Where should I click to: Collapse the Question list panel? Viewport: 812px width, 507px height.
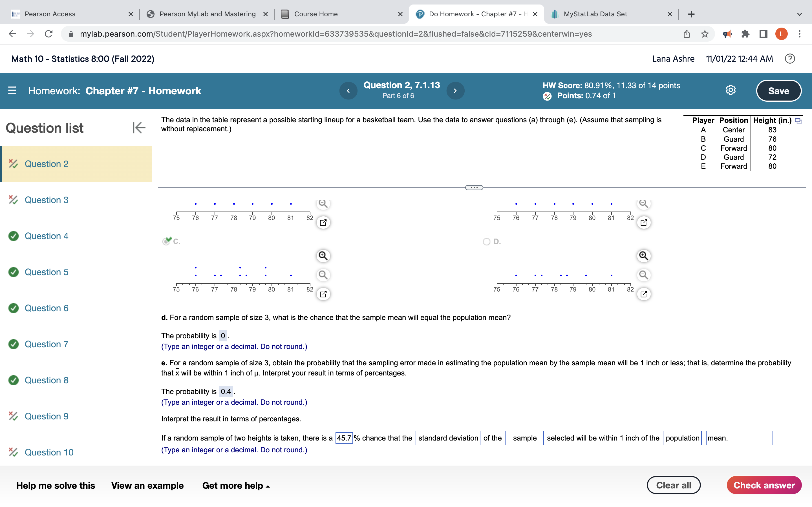point(139,127)
